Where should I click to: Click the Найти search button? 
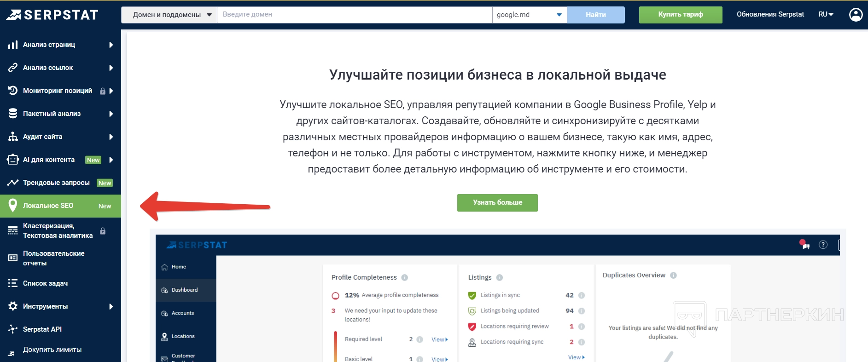[596, 15]
